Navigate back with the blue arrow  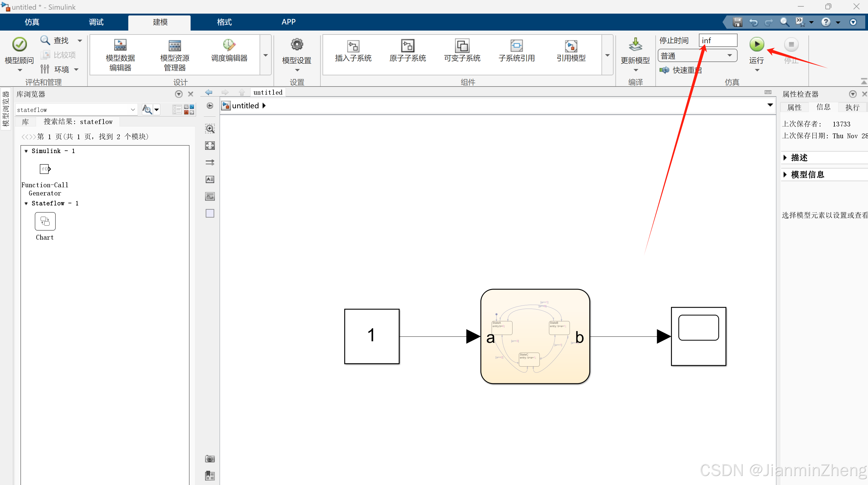click(209, 92)
